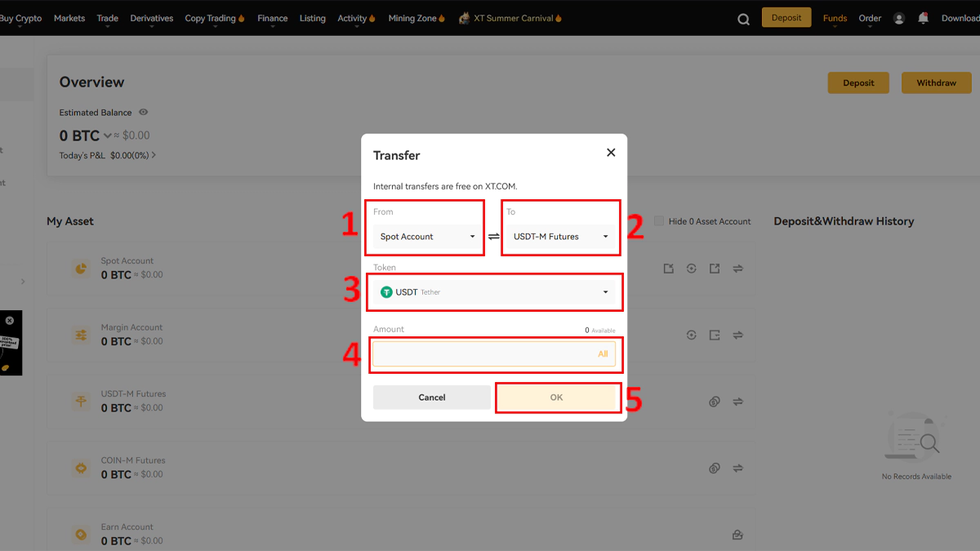The width and height of the screenshot is (980, 551).
Task: Click the Earn Account row's action icon
Action: [737, 535]
